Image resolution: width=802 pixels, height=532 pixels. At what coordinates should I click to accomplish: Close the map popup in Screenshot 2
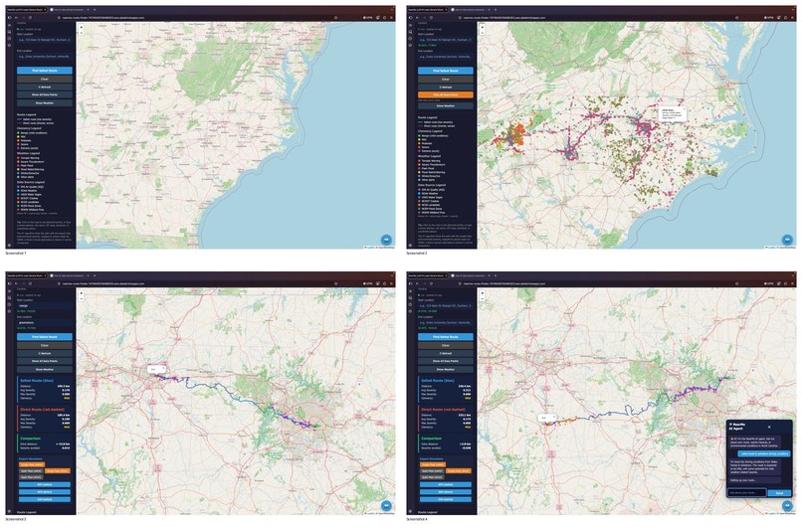point(684,108)
